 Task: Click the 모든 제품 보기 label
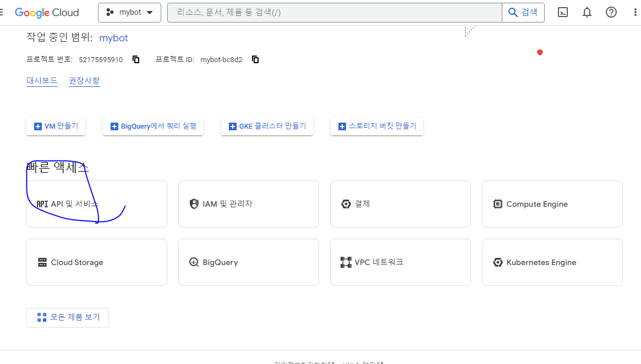point(75,317)
